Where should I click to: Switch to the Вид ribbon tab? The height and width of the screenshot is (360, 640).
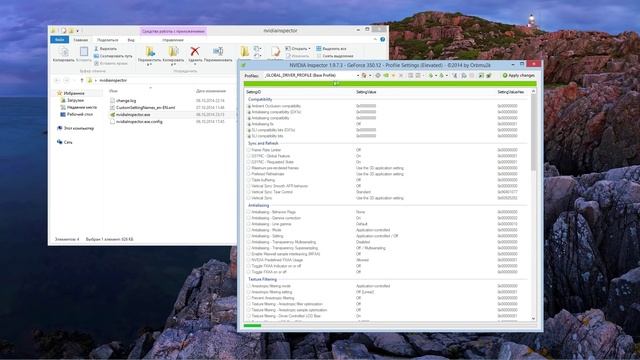pos(131,40)
